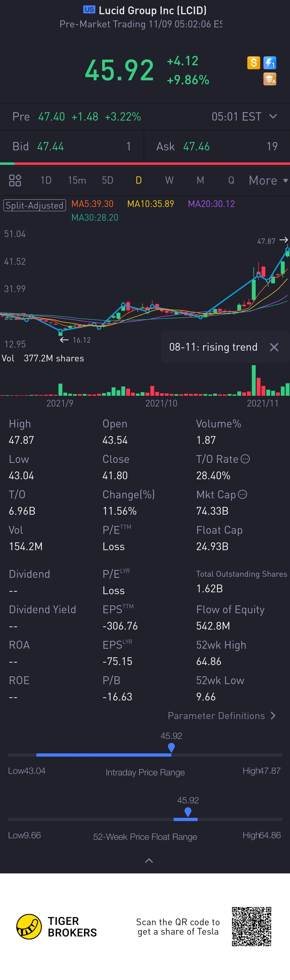Select the 5D chart timeframe

point(108,180)
